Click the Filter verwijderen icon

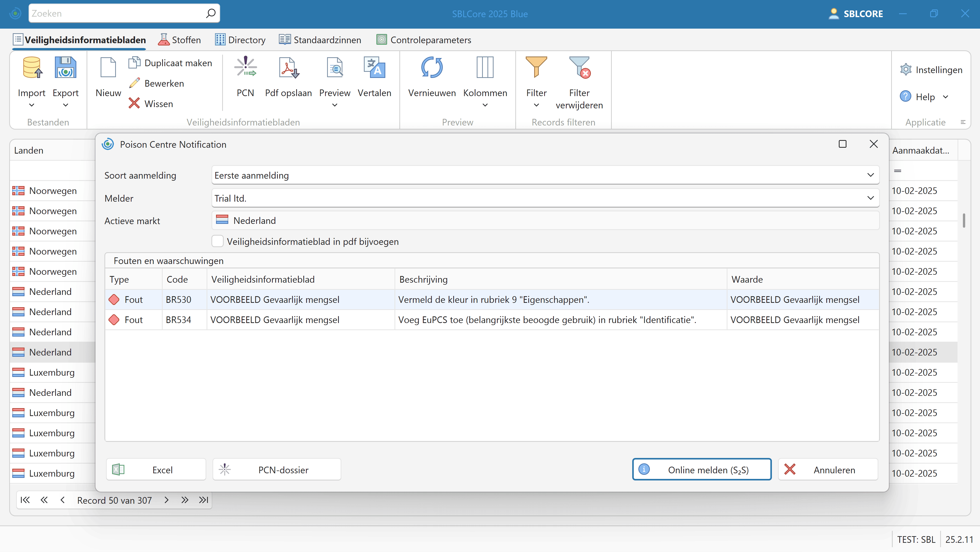(579, 68)
